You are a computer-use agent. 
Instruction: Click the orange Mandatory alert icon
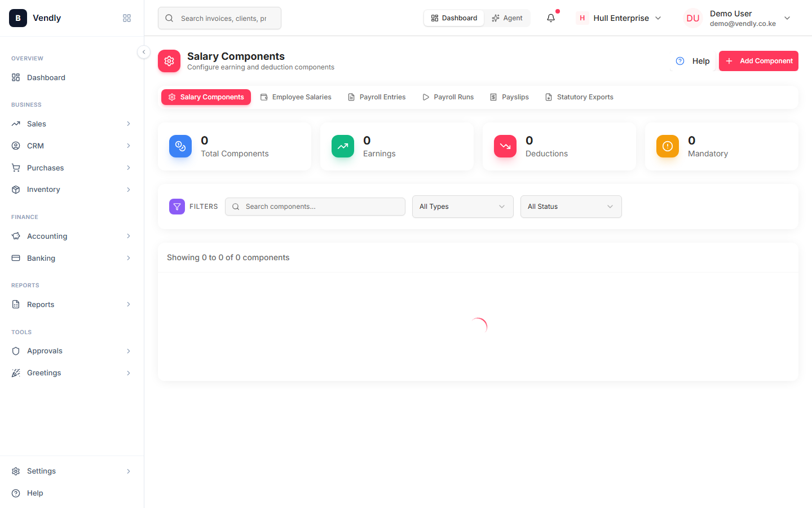coord(668,146)
